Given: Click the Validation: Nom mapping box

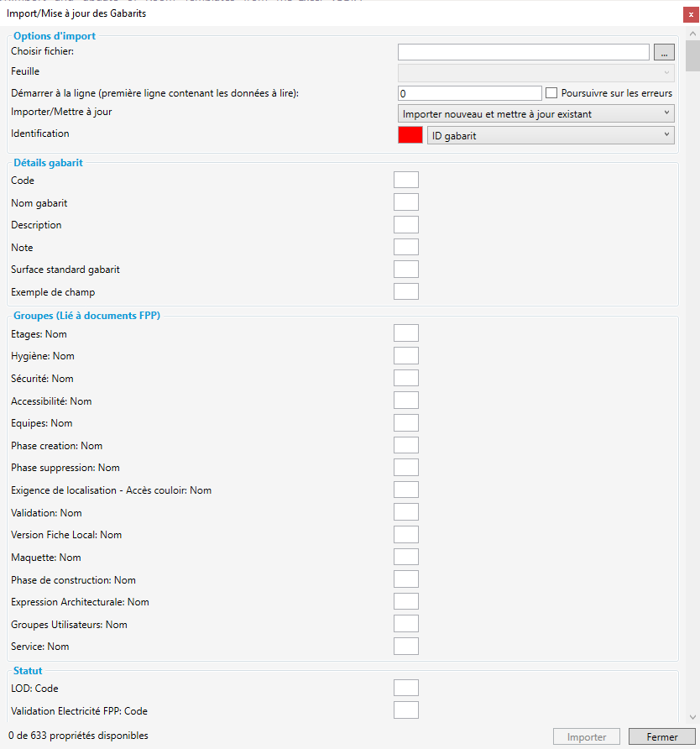Looking at the screenshot, I should pyautogui.click(x=406, y=512).
